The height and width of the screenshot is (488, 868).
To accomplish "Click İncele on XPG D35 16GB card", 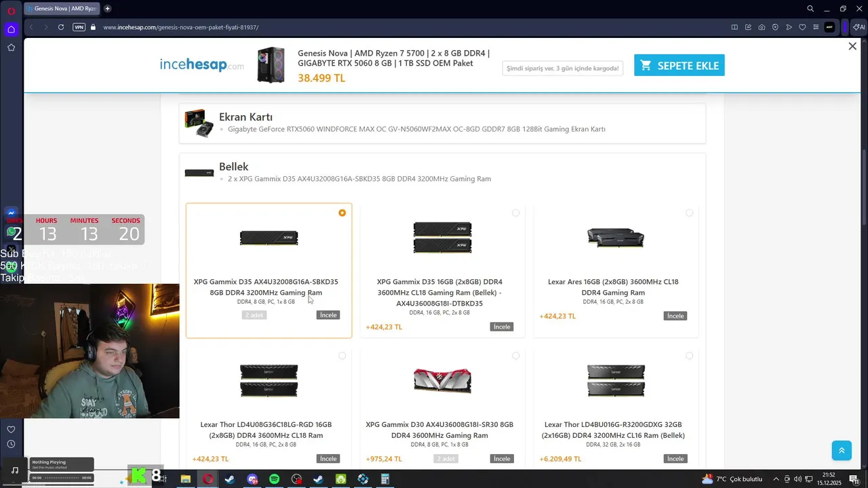I will coord(502,327).
